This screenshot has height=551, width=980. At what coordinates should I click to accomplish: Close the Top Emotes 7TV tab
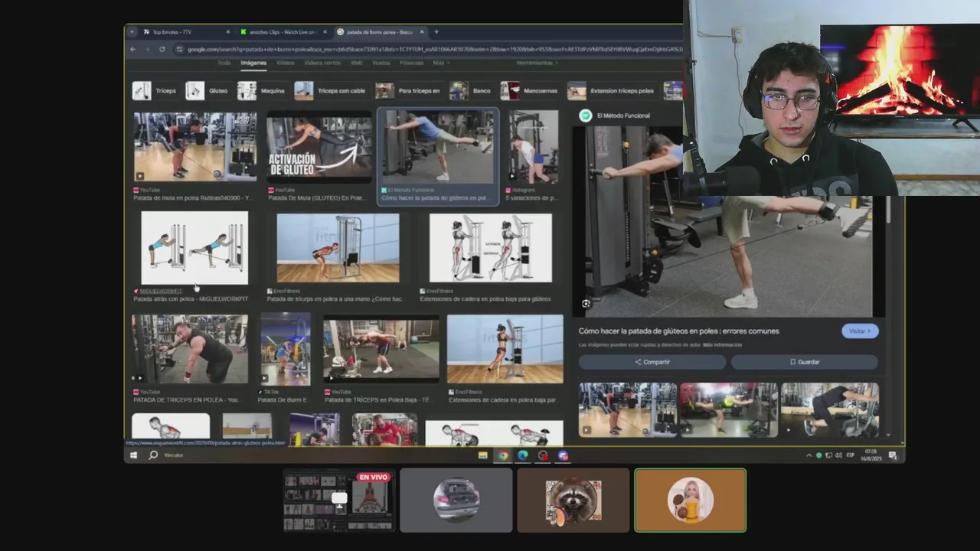[227, 32]
